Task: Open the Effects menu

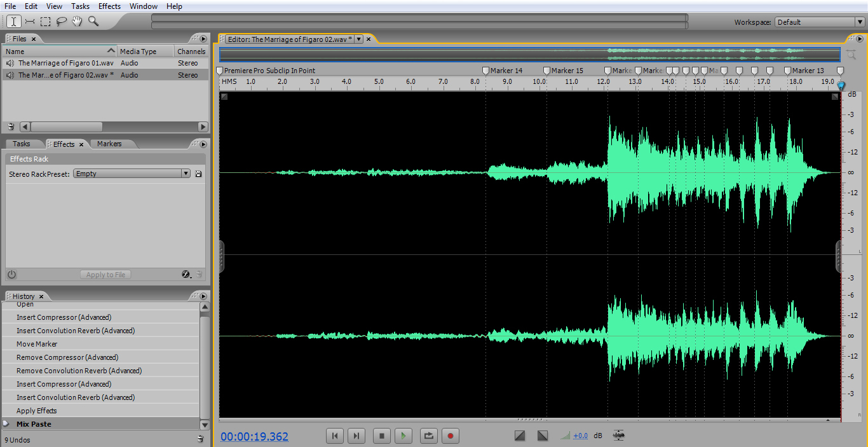Action: pos(109,6)
